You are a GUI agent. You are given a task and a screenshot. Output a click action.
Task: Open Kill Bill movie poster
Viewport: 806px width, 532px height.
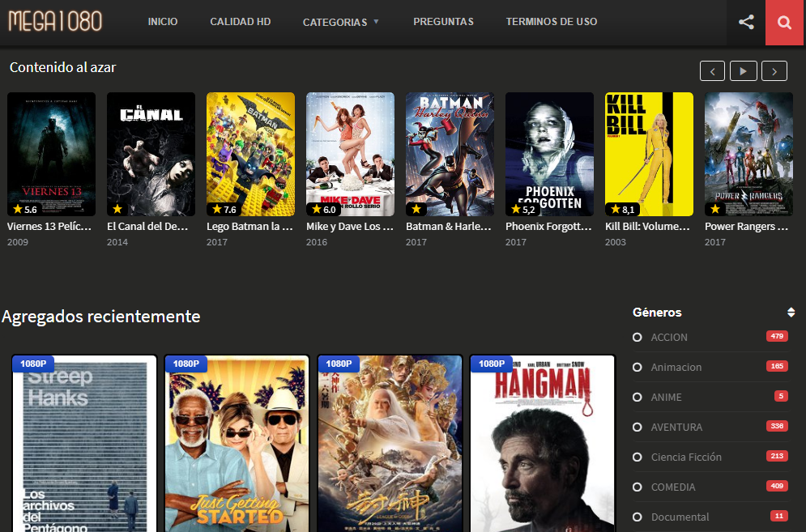tap(649, 154)
